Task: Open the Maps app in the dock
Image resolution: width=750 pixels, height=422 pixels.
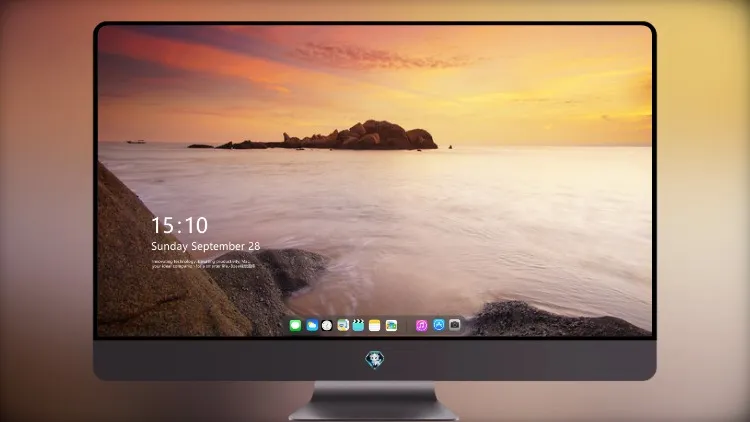Action: [x=343, y=326]
